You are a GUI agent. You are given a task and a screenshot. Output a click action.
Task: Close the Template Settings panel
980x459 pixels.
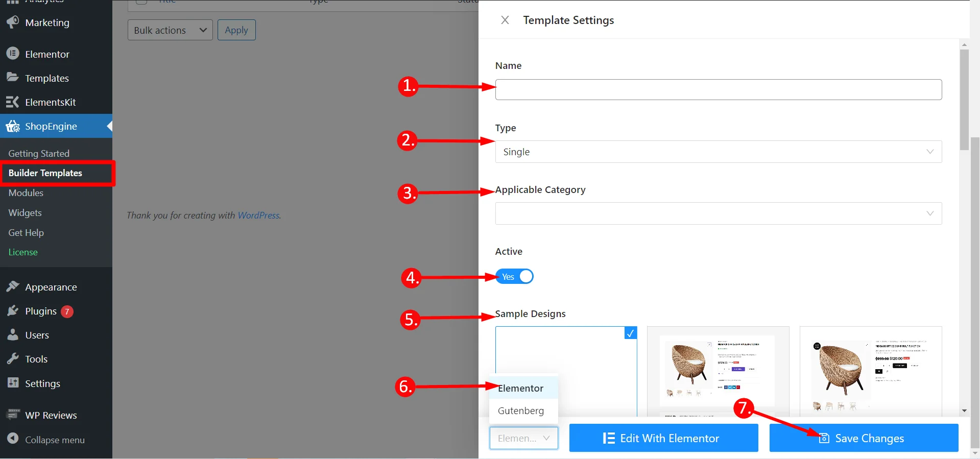point(505,20)
